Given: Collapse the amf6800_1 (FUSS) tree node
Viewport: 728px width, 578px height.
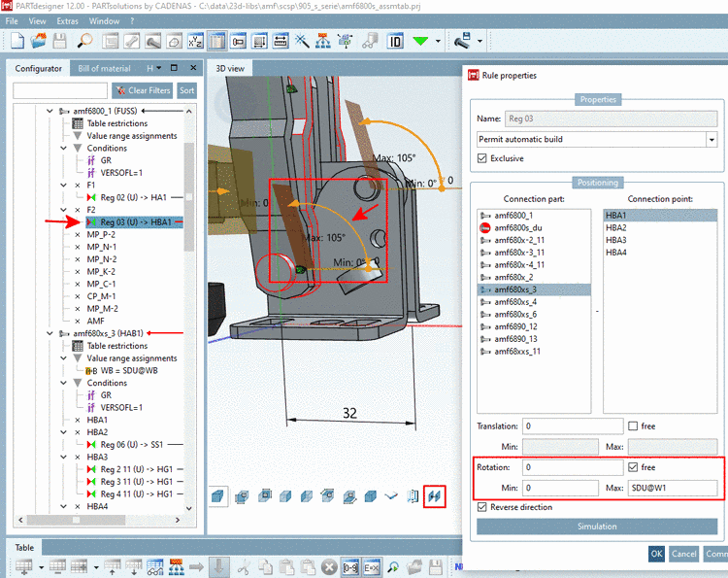Looking at the screenshot, I should [50, 111].
